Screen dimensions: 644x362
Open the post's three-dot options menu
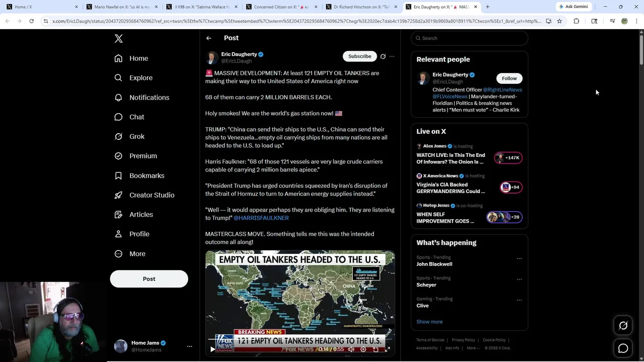click(x=392, y=56)
